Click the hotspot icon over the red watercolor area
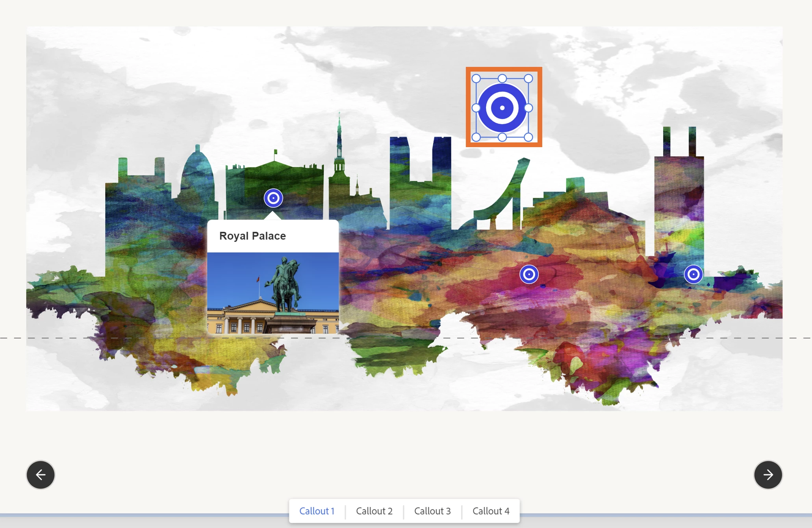812x528 pixels. tap(529, 274)
